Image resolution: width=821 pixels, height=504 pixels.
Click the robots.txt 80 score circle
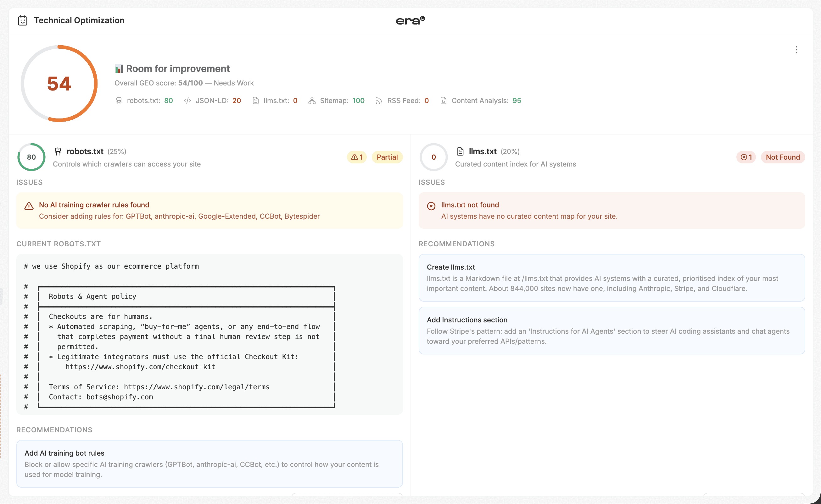pyautogui.click(x=31, y=157)
